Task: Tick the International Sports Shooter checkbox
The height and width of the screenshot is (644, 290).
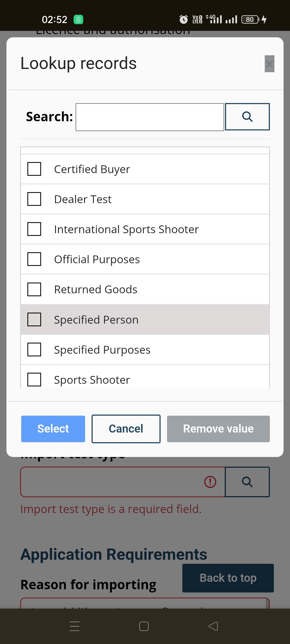Action: 34,229
